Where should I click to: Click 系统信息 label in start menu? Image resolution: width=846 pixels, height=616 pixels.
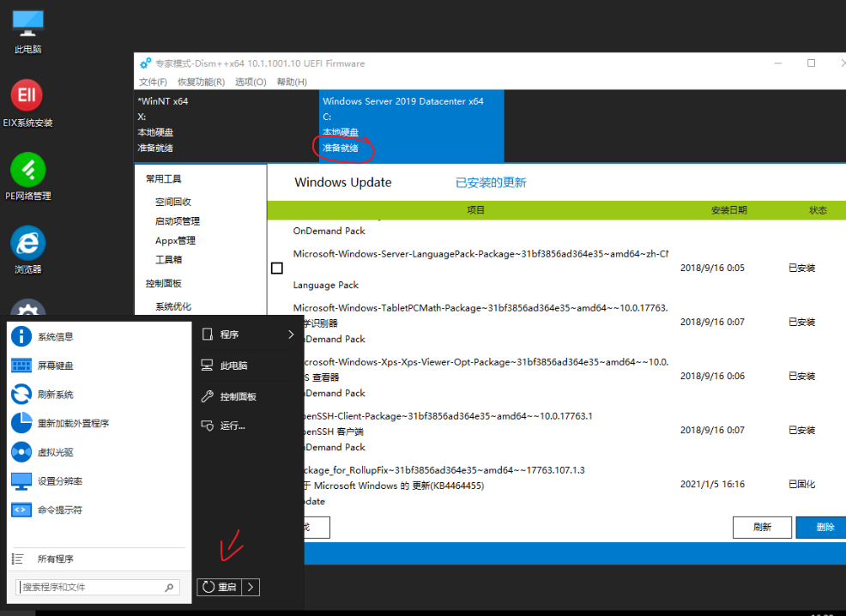(55, 336)
